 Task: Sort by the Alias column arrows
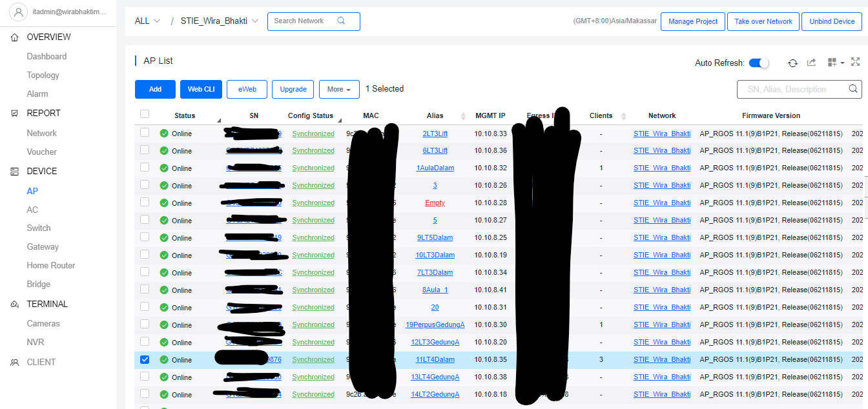pos(463,116)
